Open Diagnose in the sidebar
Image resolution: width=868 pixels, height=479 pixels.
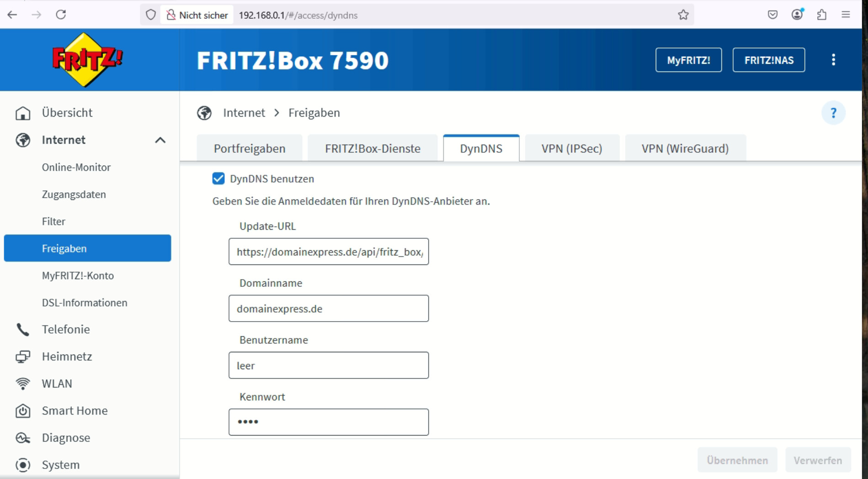pyautogui.click(x=66, y=438)
